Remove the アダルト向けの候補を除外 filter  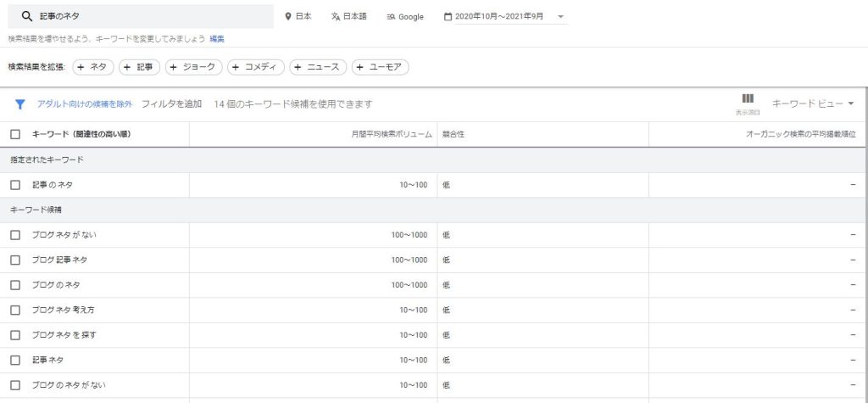tap(84, 104)
